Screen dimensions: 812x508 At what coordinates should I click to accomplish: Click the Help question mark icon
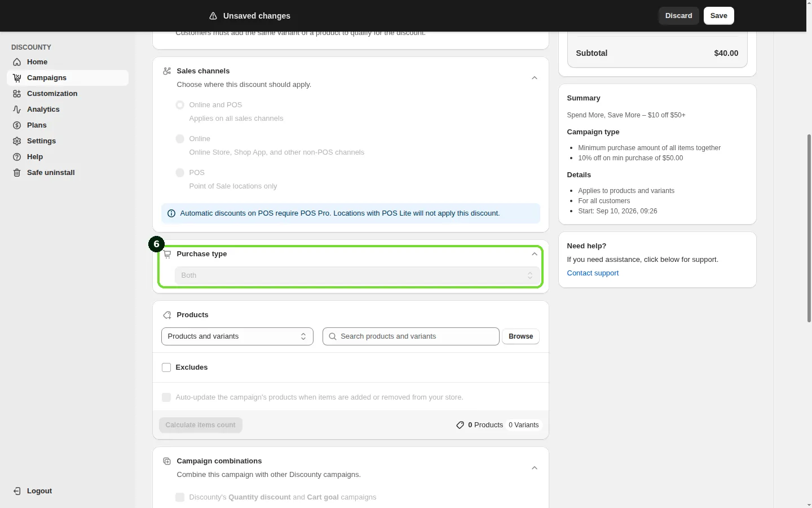(x=17, y=157)
